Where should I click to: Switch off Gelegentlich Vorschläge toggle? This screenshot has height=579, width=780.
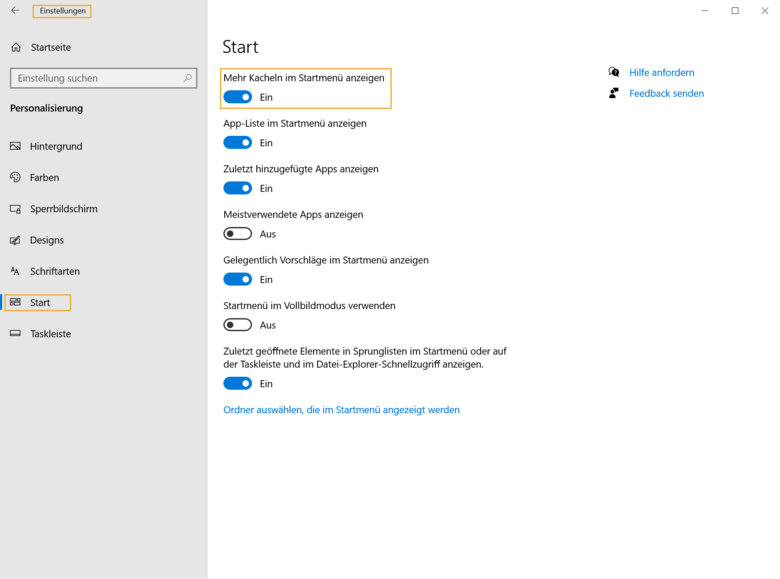(x=237, y=279)
